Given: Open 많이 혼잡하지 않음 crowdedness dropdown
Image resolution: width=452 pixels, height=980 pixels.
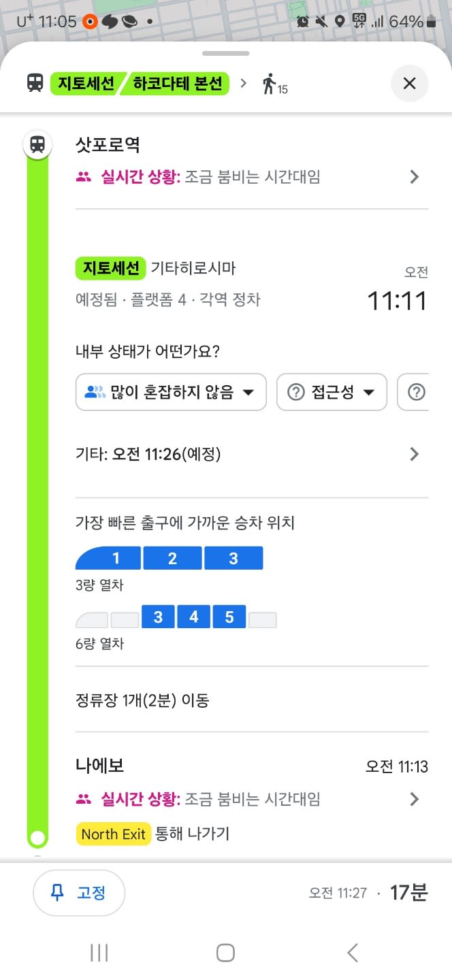Looking at the screenshot, I should [171, 392].
